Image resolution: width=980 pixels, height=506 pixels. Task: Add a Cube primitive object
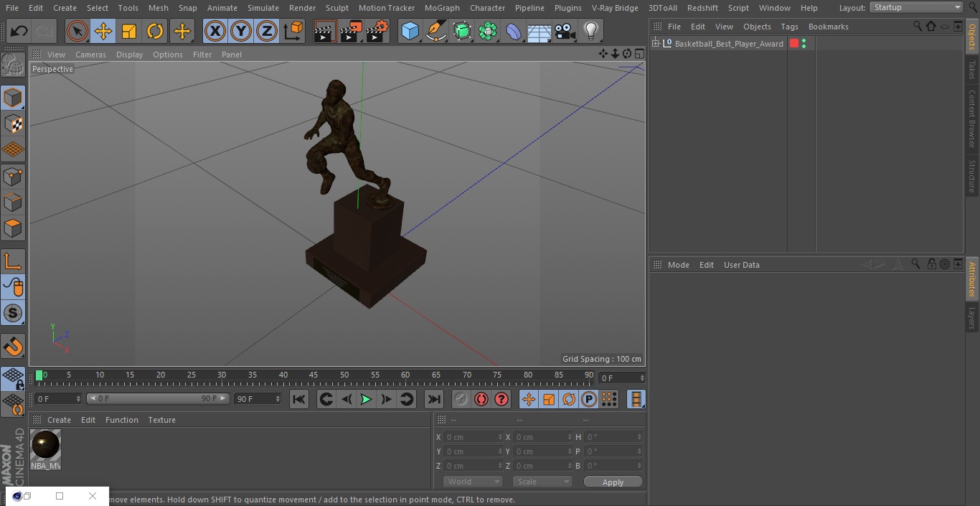point(410,31)
